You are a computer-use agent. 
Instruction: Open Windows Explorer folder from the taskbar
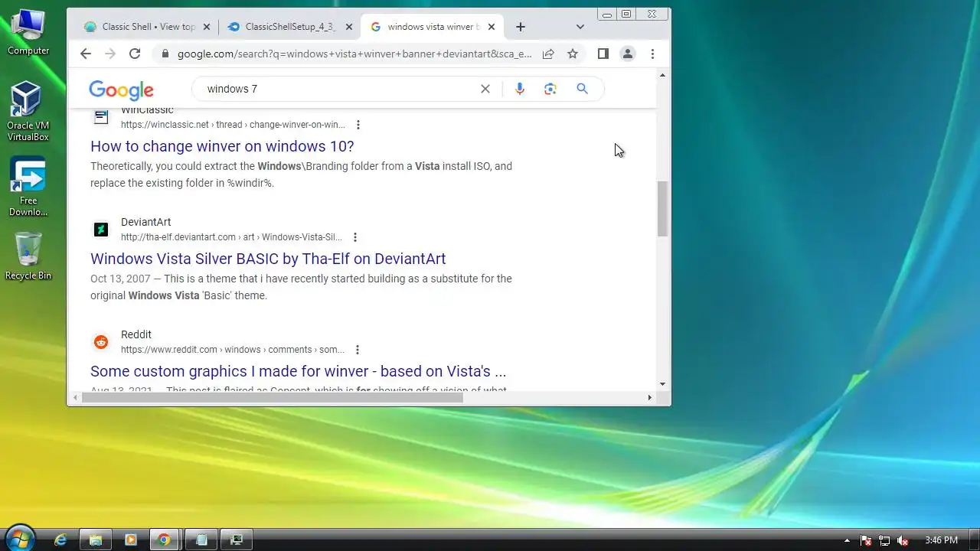pos(96,540)
